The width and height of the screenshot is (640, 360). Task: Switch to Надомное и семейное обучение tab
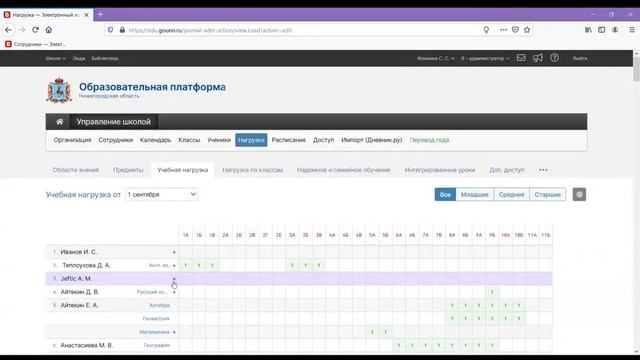344,170
